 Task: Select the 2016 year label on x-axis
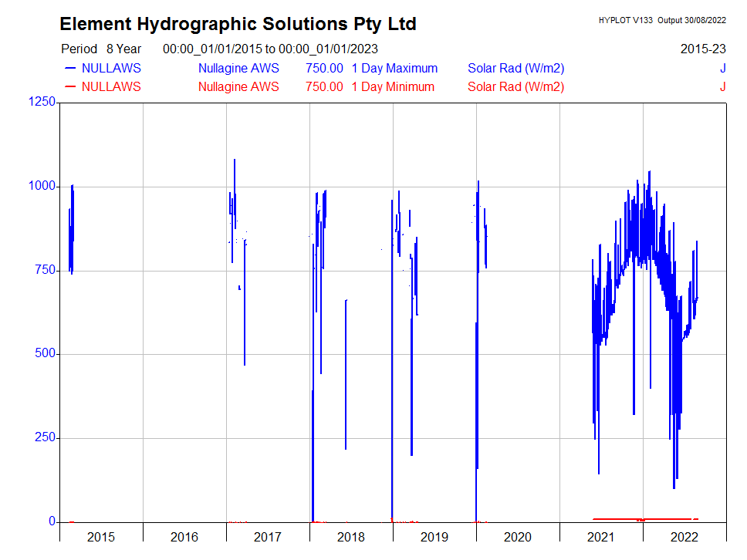point(184,537)
